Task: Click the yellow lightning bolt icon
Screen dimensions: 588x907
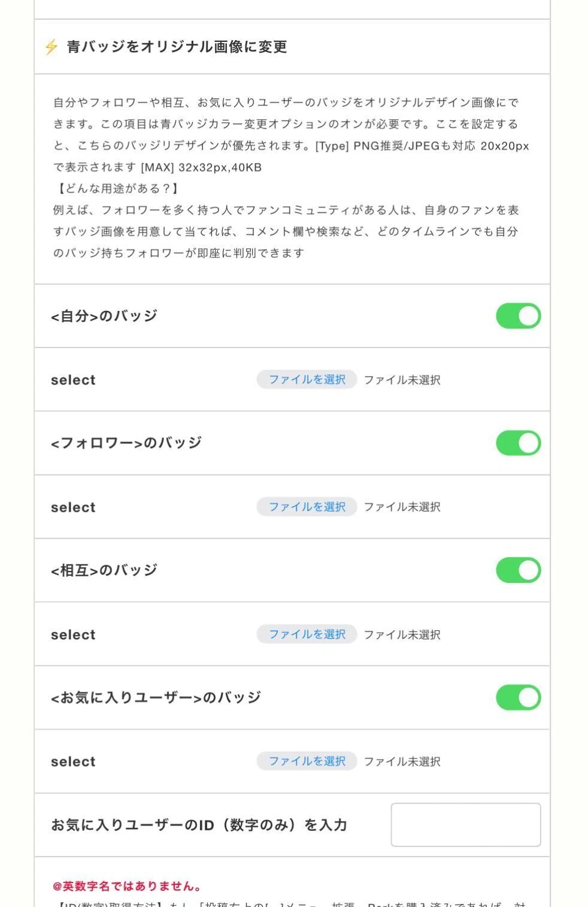Action: point(51,47)
